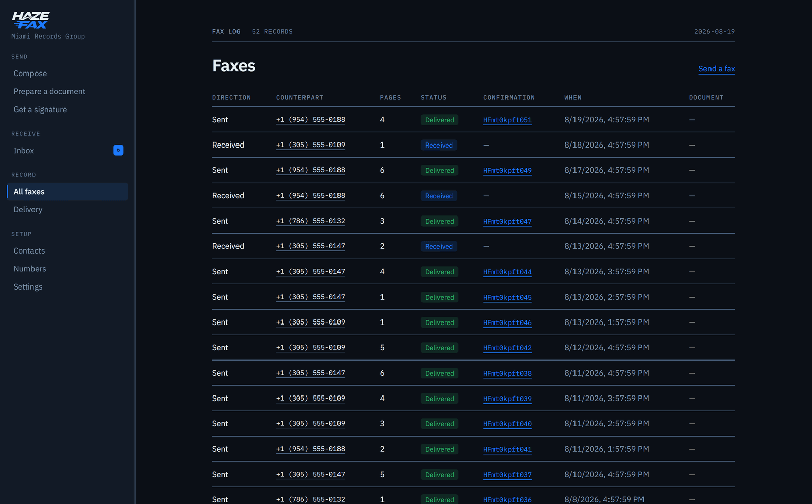Click Delivered status badge in first row
Screen dimensions: 812x504
click(439, 120)
